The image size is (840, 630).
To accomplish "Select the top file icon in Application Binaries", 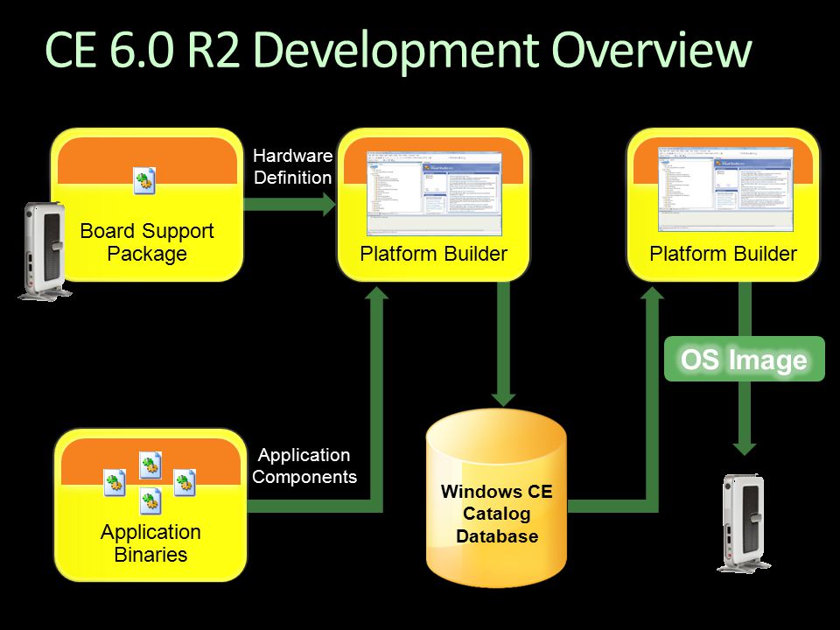I will click(x=151, y=465).
